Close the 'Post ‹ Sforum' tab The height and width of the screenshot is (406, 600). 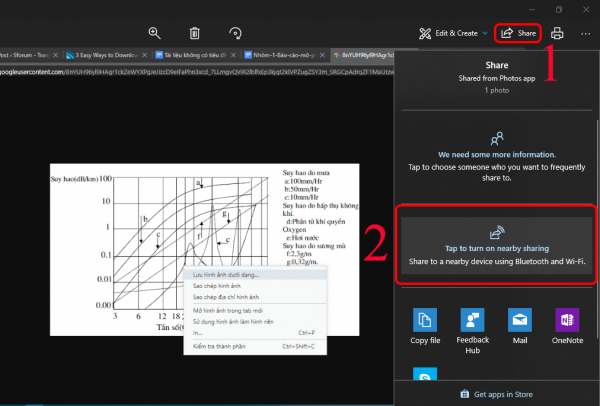pyautogui.click(x=55, y=55)
